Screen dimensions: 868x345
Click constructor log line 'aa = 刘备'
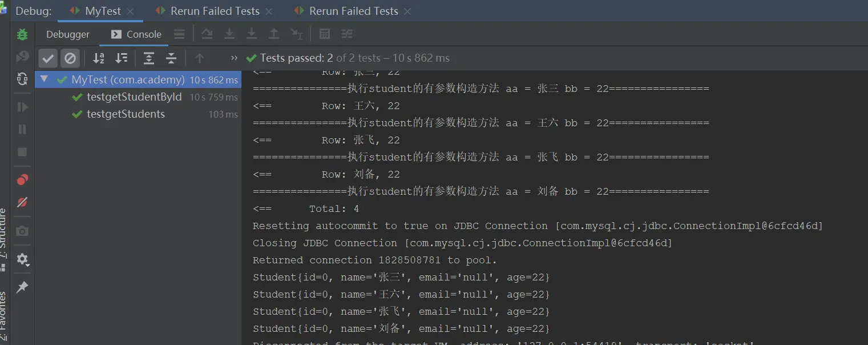481,191
